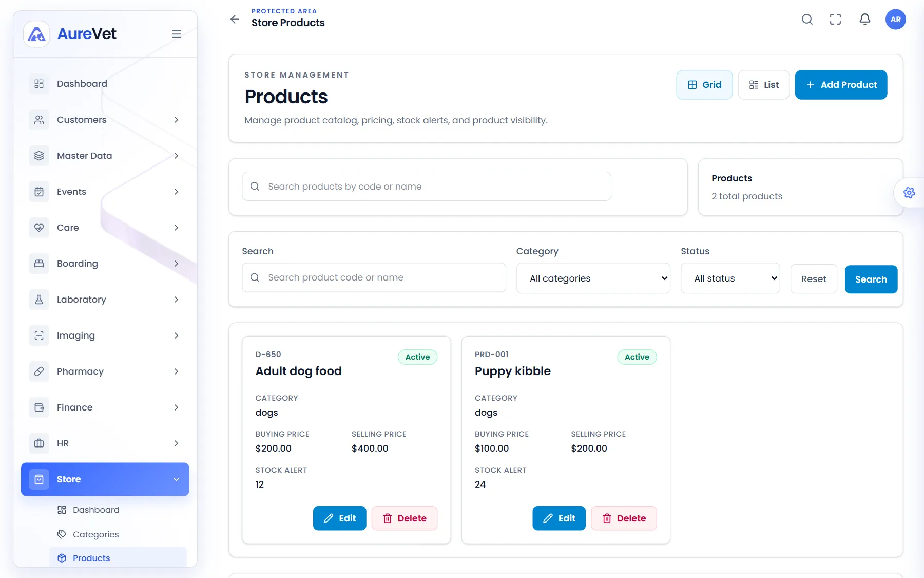This screenshot has width=924, height=578.
Task: Switch to Grid view
Action: click(x=704, y=85)
